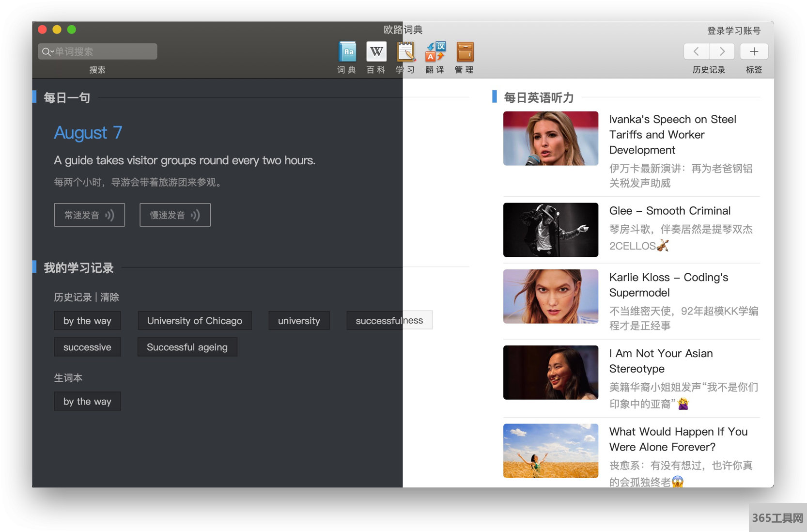The image size is (807, 532).
Task: Open the 百科 Wikipedia icon
Action: [x=376, y=52]
